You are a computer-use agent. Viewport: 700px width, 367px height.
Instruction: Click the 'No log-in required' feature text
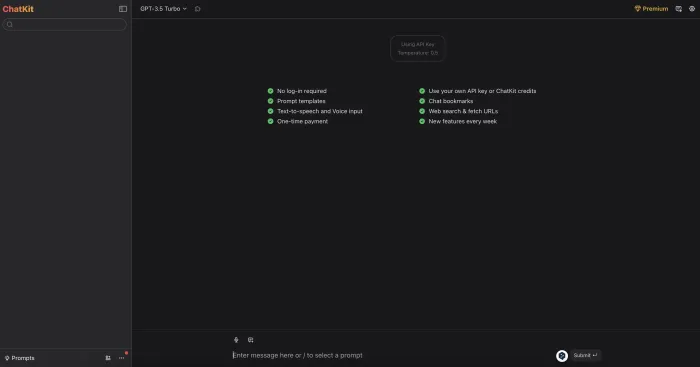302,91
